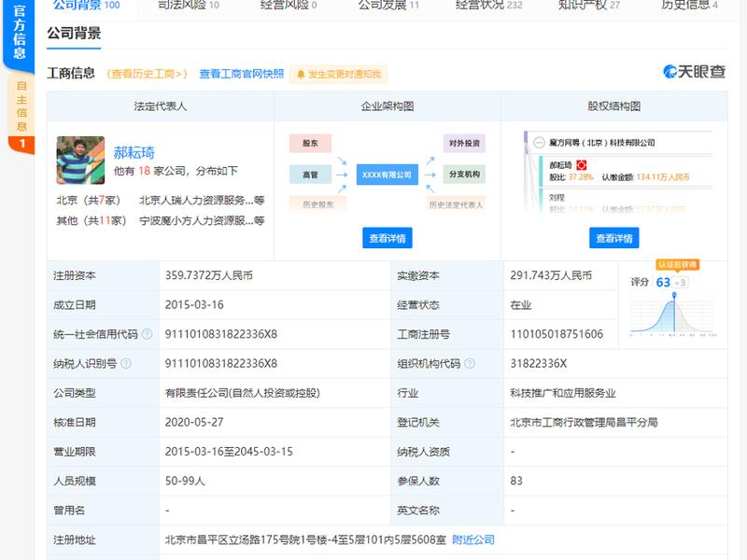Image resolution: width=747 pixels, height=560 pixels.
Task: Select the 分支机构 box in diagram
Action: click(464, 175)
